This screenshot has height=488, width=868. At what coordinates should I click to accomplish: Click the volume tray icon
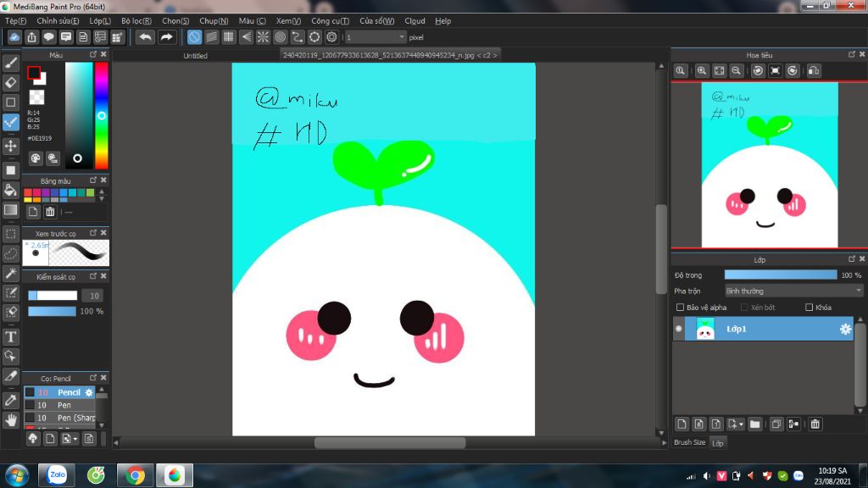click(707, 476)
